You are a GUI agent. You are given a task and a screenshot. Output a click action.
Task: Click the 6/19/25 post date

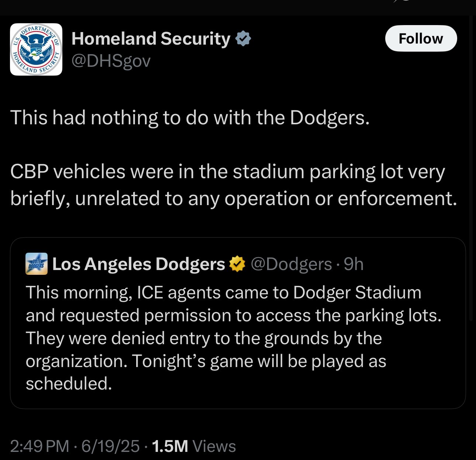(x=110, y=446)
